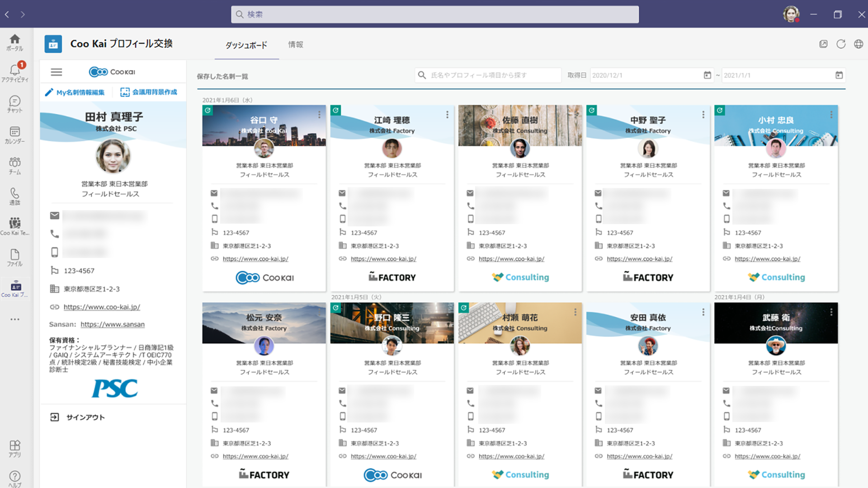Click the globe icon in the top right

859,44
